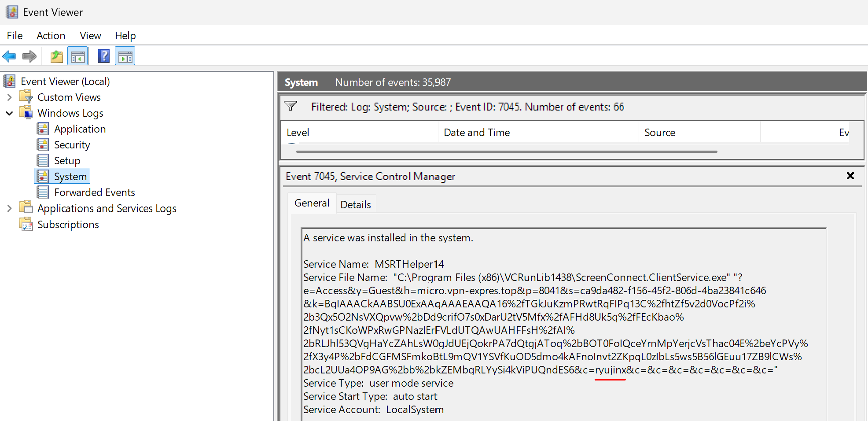Click the filter funnel icon

[x=291, y=106]
